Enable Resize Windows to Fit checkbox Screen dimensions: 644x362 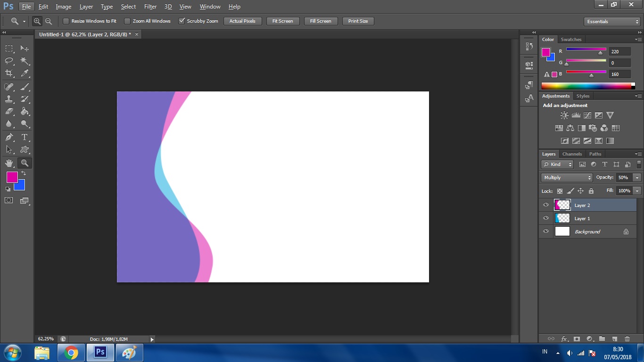tap(66, 21)
